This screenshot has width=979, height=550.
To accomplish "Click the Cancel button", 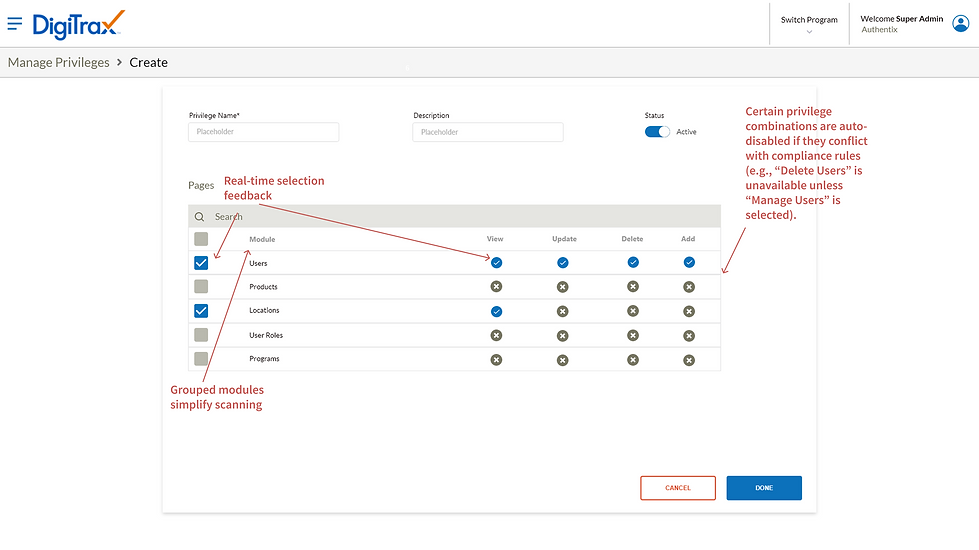I will [678, 488].
